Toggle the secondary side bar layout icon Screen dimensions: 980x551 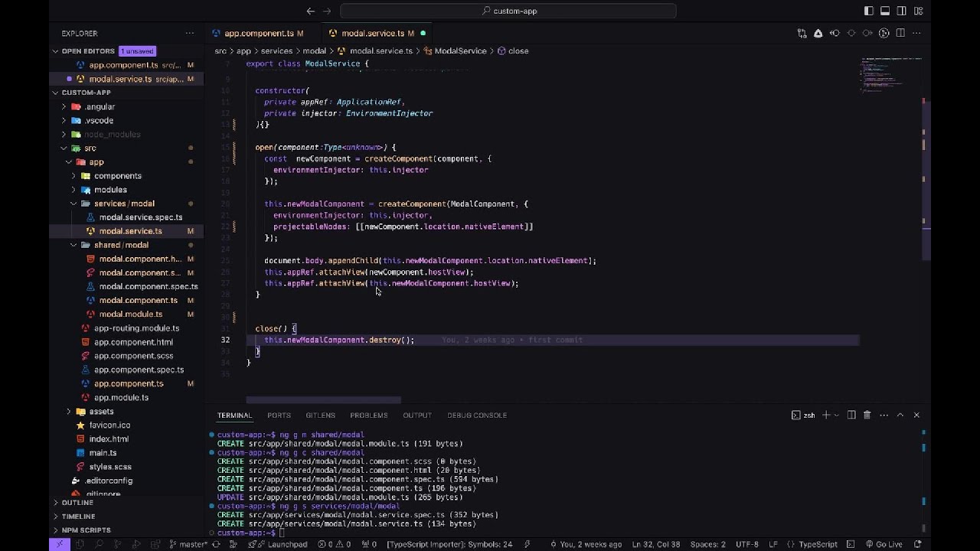coord(902,11)
